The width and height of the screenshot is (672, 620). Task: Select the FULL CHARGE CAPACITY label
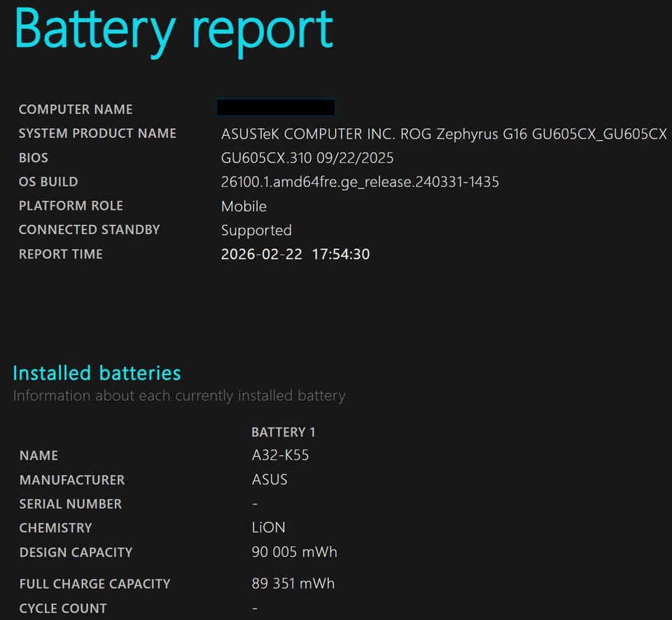coord(94,584)
